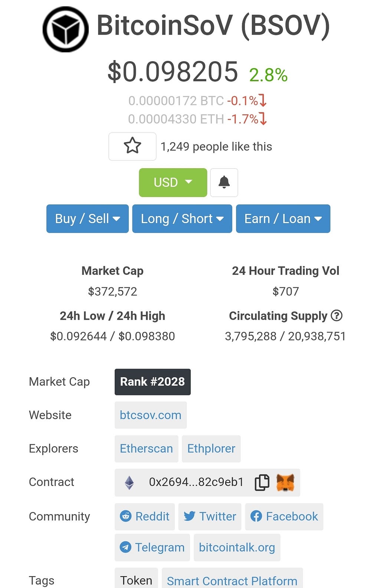Click the Ethereum logo in the contract field
Screen dimensions: 380x588
(x=129, y=483)
